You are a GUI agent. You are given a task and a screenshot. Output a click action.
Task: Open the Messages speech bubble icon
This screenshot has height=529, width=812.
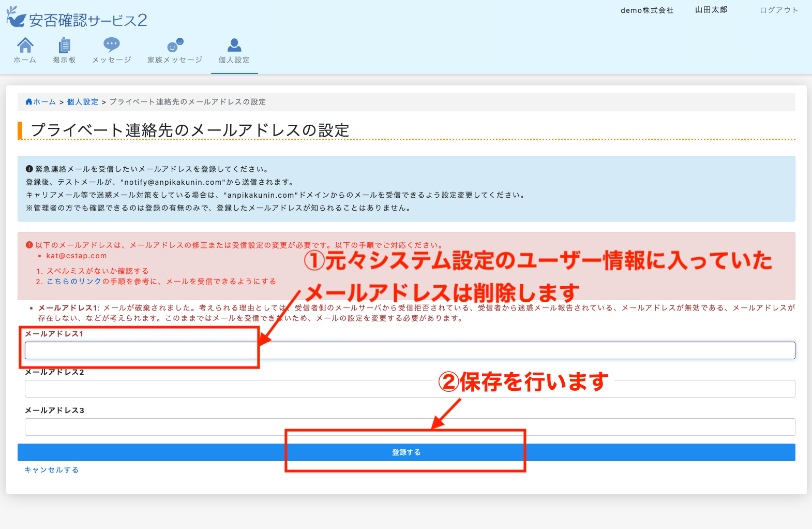click(x=111, y=45)
